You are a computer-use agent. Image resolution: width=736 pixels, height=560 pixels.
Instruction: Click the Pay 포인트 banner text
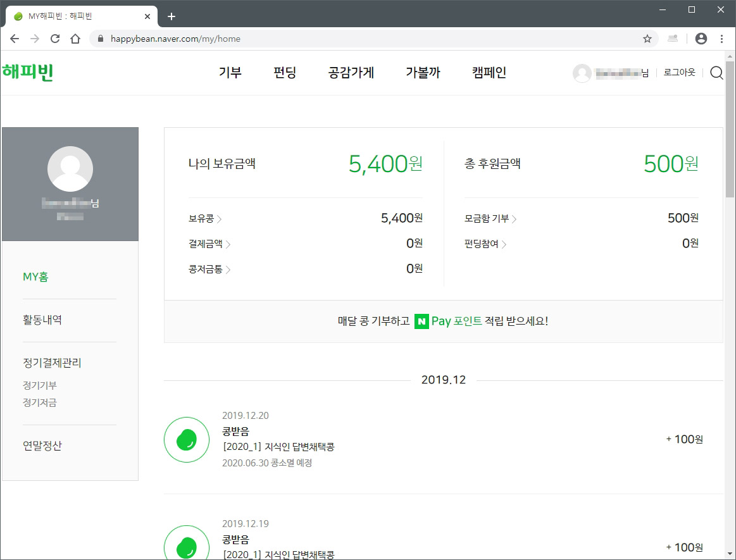[x=457, y=321]
